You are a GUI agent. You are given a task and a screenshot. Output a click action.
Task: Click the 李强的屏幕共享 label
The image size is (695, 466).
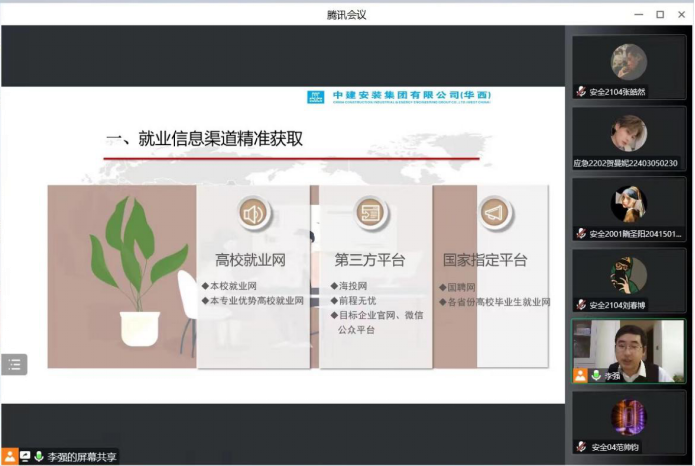click(84, 457)
